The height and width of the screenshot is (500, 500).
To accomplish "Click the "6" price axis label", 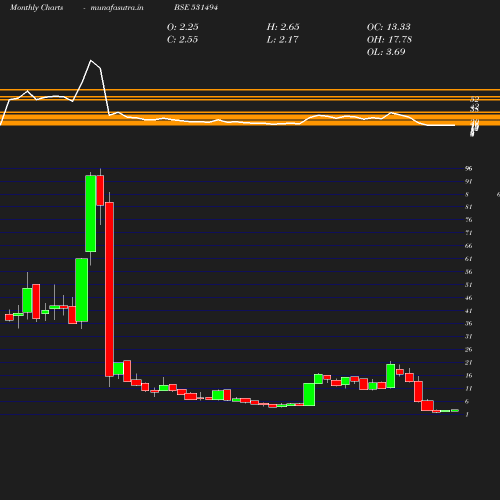I will click(x=467, y=401).
